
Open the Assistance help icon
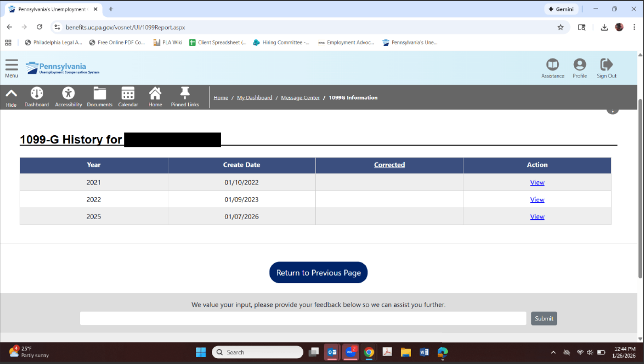[x=552, y=65]
